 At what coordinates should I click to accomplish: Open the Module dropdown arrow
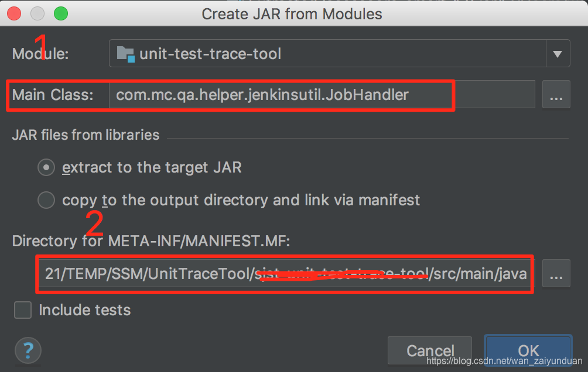point(558,54)
